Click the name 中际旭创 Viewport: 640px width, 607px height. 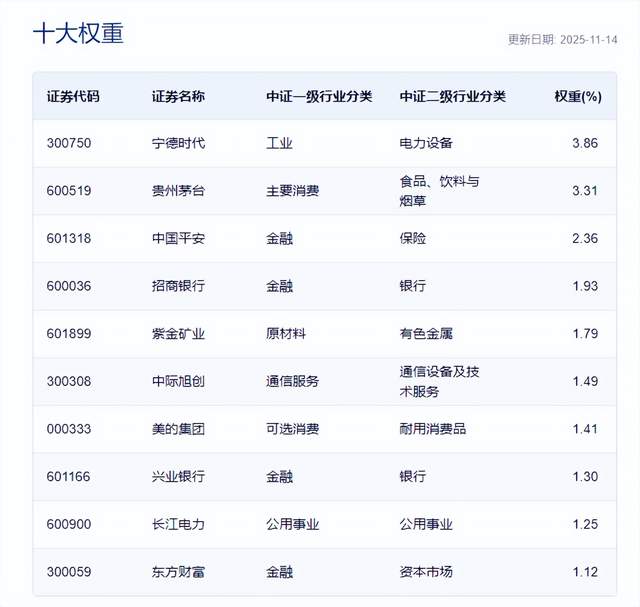[x=178, y=382]
